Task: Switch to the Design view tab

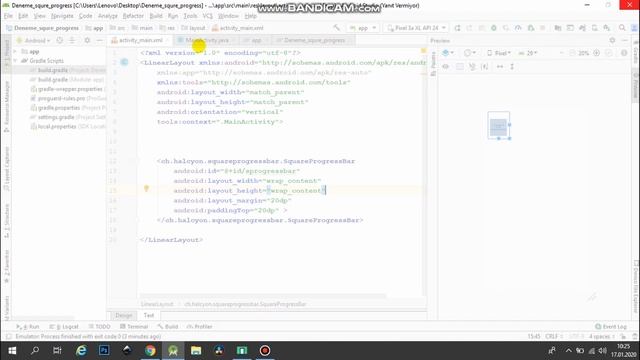Action: [x=123, y=316]
